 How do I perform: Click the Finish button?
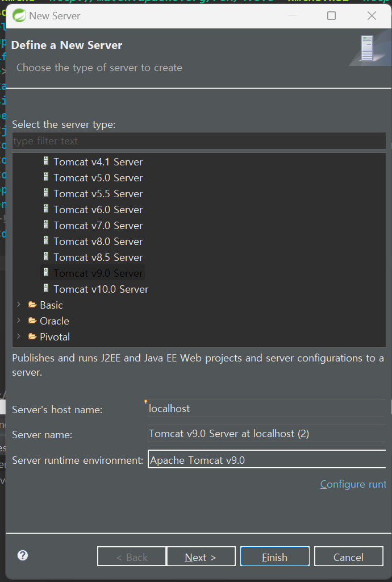pyautogui.click(x=275, y=556)
